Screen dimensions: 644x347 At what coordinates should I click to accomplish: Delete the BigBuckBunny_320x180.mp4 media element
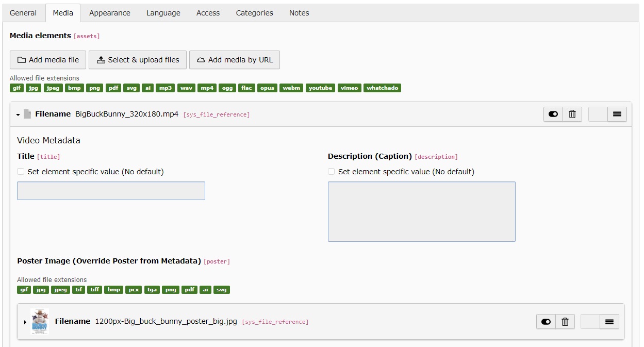point(572,114)
